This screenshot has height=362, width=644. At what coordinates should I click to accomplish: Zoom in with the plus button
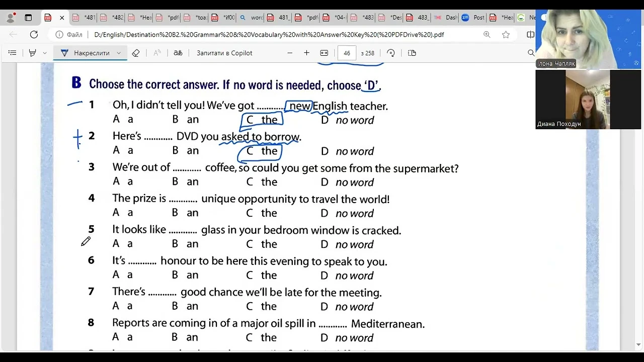[x=306, y=53]
